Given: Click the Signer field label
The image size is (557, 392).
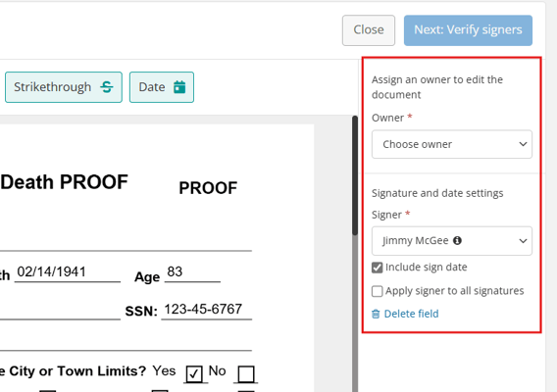Looking at the screenshot, I should (386, 215).
